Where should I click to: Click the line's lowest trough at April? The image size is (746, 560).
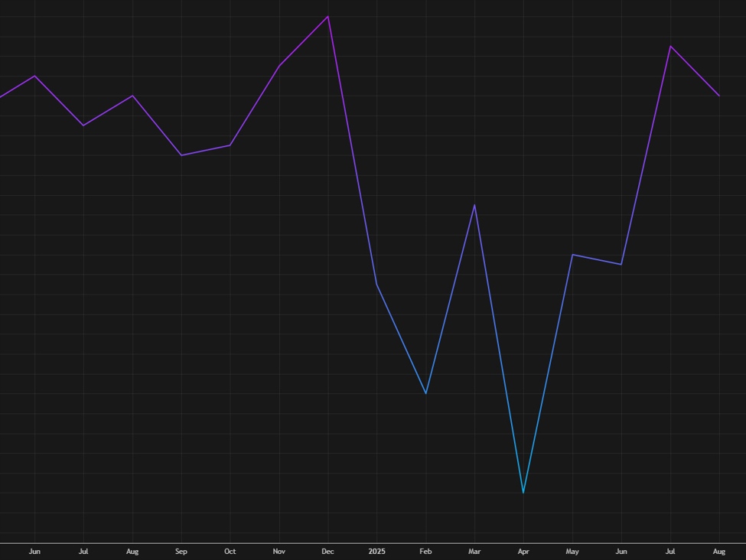(523, 492)
